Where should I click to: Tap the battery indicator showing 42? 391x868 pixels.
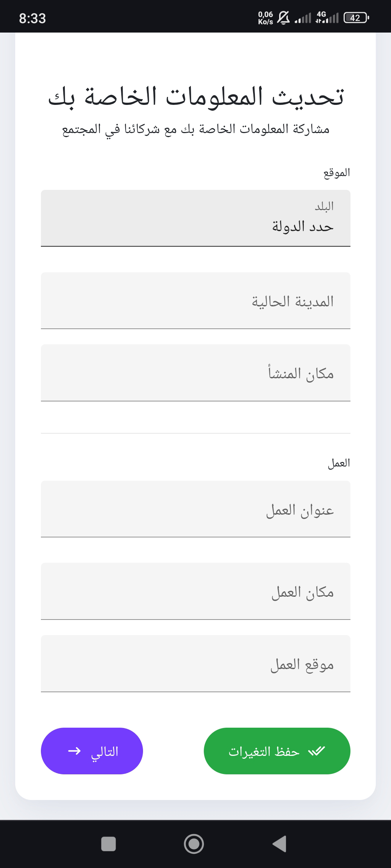tap(356, 18)
